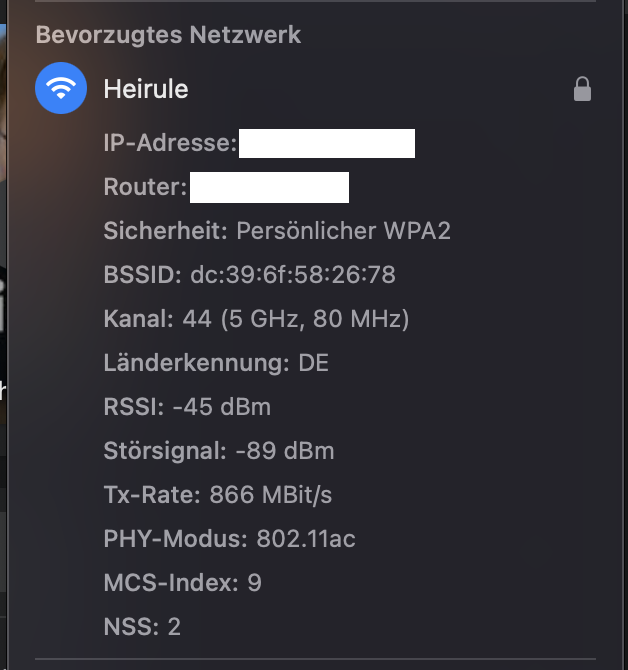Click the RSSI -45 dBm row
The image size is (628, 670).
point(187,407)
